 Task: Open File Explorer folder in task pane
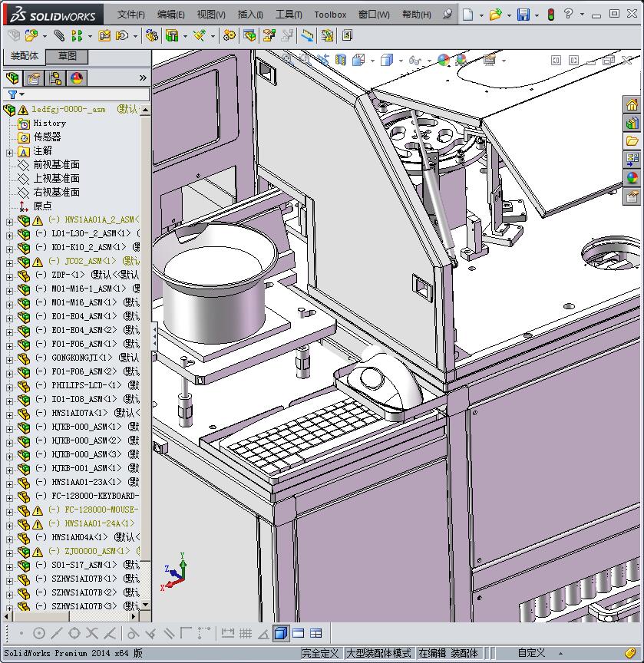(x=632, y=141)
